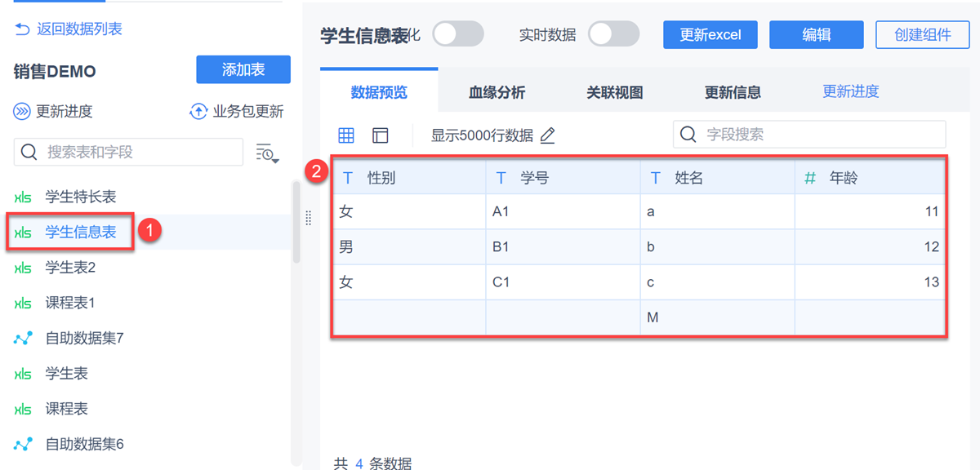Click the xls icon beside 学生特长表

point(23,197)
